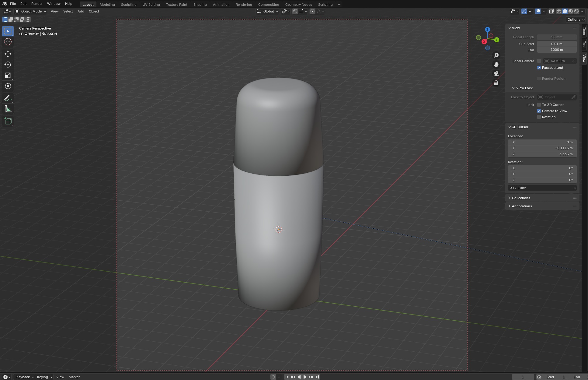Open the Item sidebar tab
The image size is (588, 380).
(584, 31)
